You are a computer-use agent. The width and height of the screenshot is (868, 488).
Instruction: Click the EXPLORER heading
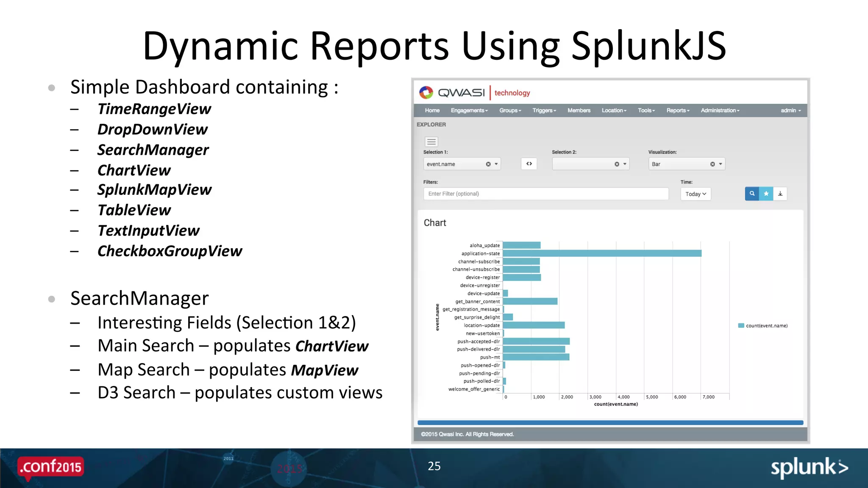tap(431, 125)
